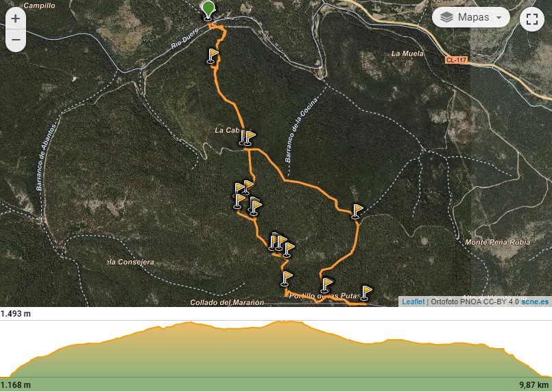Toggle fullscreen map view

(532, 19)
